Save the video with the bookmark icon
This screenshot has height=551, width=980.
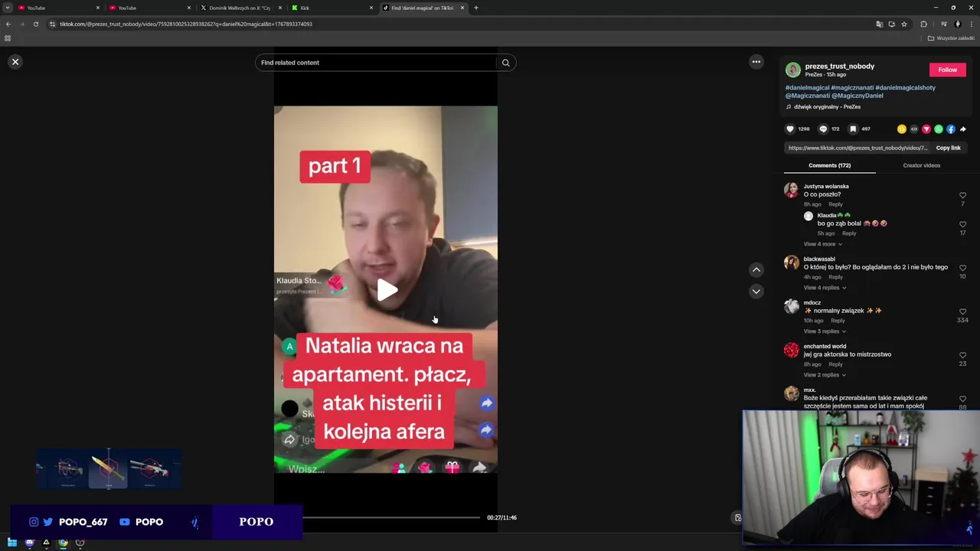(853, 129)
